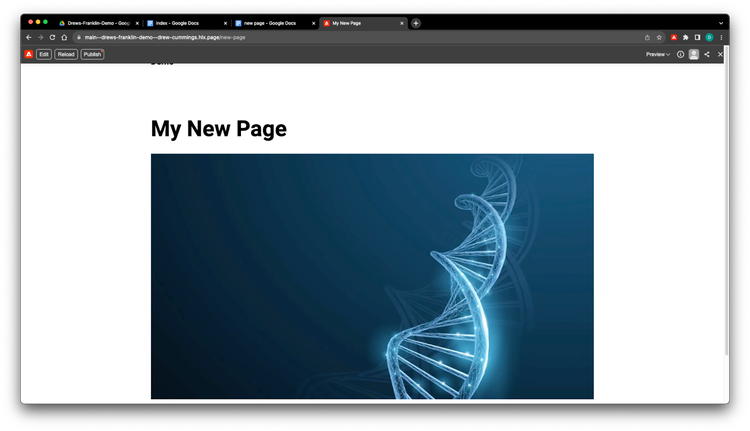The height and width of the screenshot is (431, 750).
Task: Click the Adobe logo in the sidekick bar
Action: tap(29, 54)
